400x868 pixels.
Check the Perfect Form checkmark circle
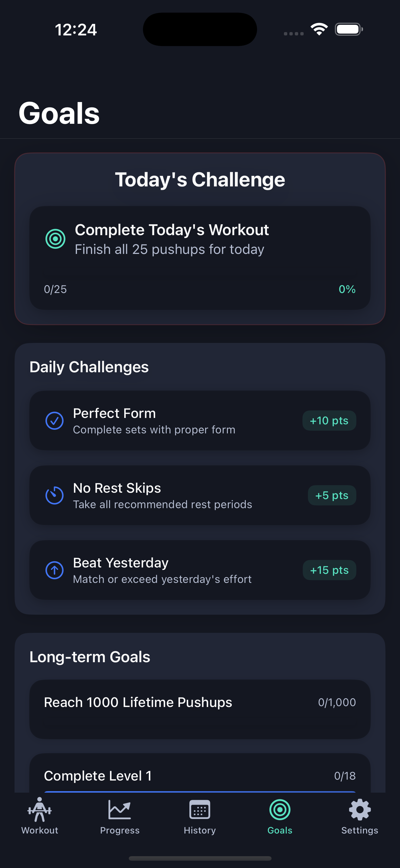54,420
